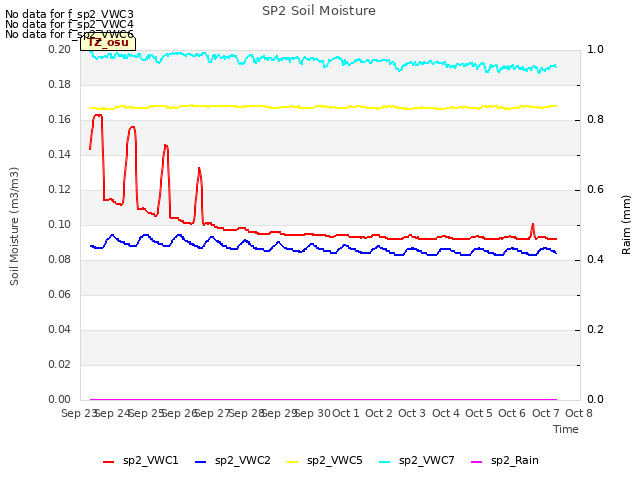The height and width of the screenshot is (480, 640).
Task: Click the 0.2 right axis tick label
Action: 595,329
